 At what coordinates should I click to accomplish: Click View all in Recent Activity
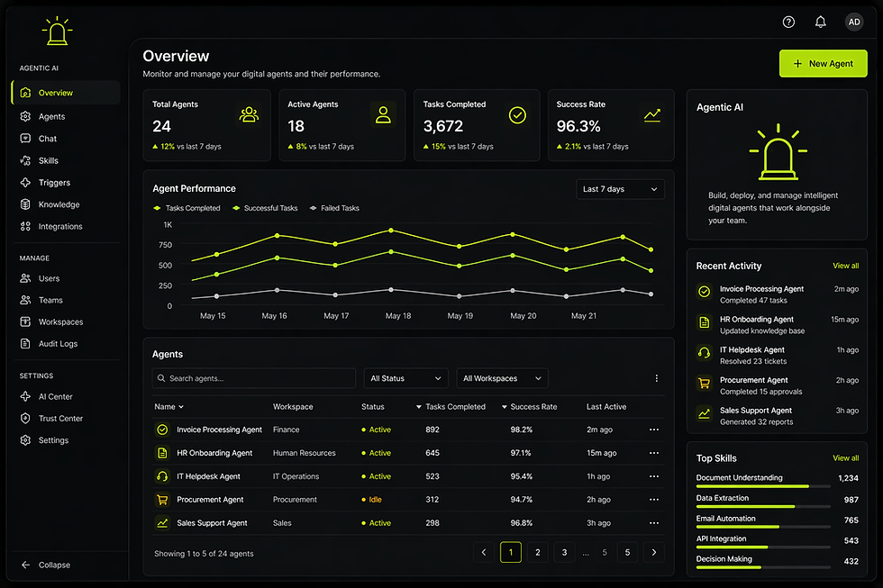point(845,266)
